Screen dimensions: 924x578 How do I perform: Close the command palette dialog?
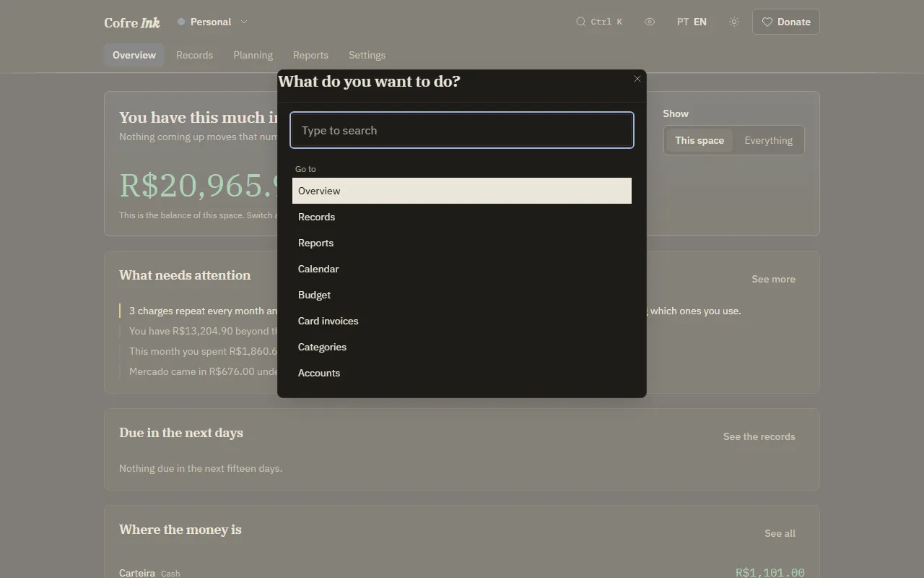(x=637, y=79)
